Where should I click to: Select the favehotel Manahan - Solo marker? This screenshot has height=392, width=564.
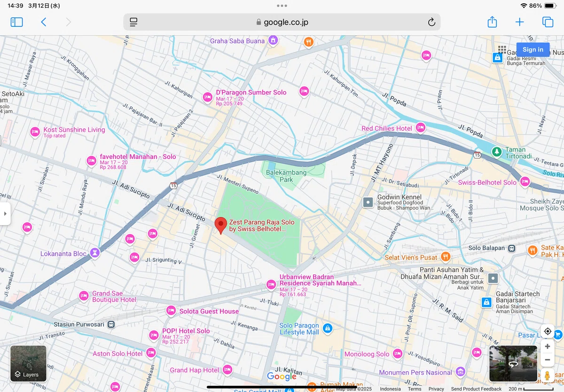[91, 161]
